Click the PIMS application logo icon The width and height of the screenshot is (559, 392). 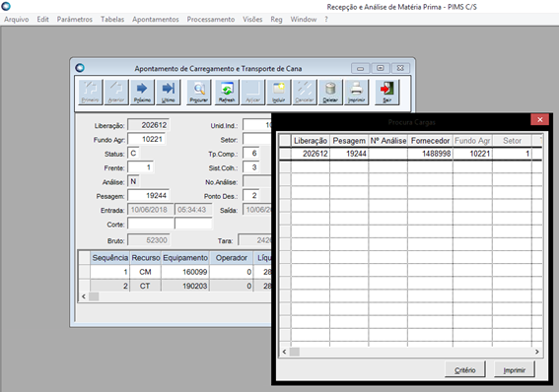coord(6,6)
